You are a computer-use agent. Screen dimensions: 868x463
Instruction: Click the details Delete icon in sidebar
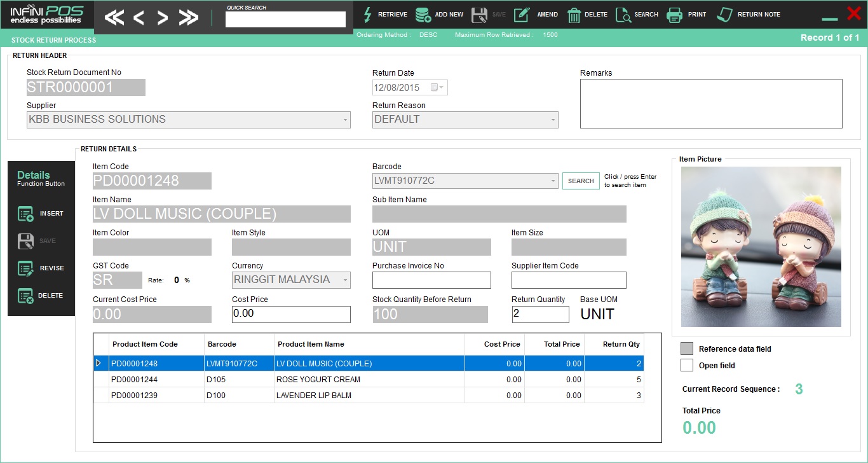(x=25, y=296)
